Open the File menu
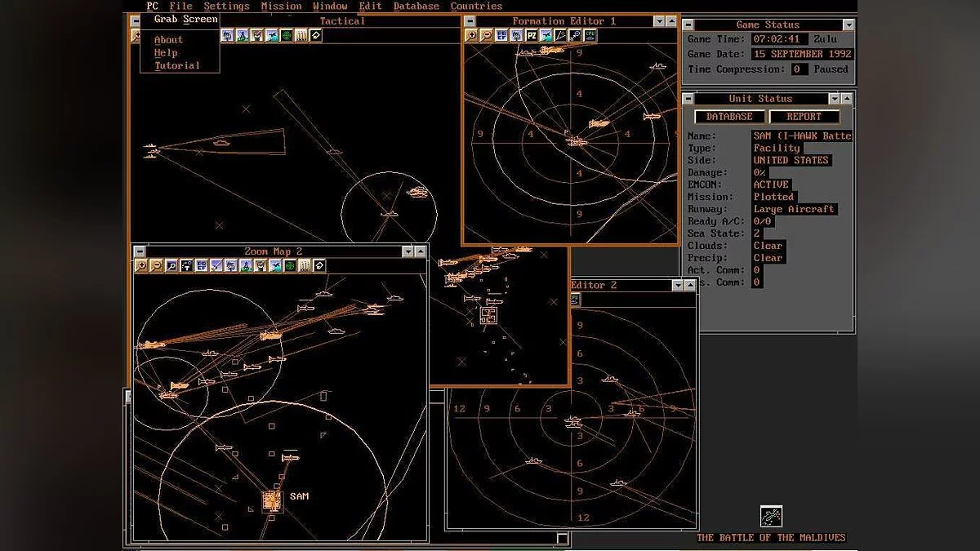 pos(181,6)
